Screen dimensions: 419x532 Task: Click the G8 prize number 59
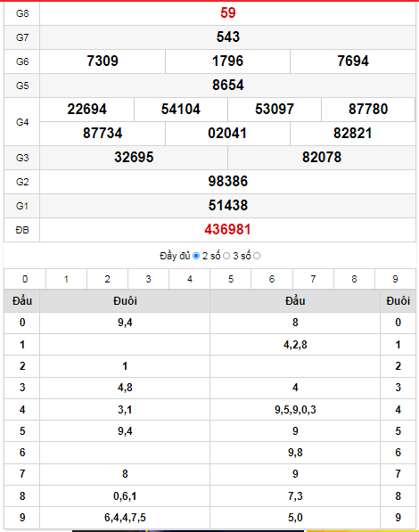coord(228,12)
